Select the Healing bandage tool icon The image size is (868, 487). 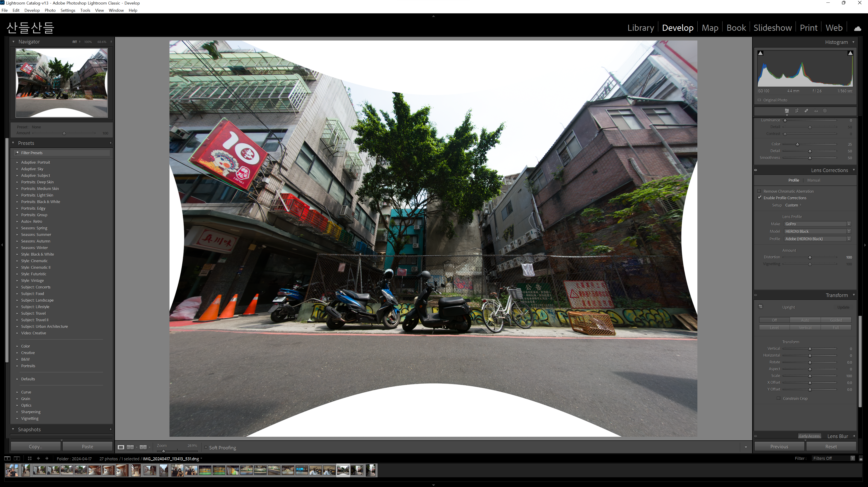point(806,111)
